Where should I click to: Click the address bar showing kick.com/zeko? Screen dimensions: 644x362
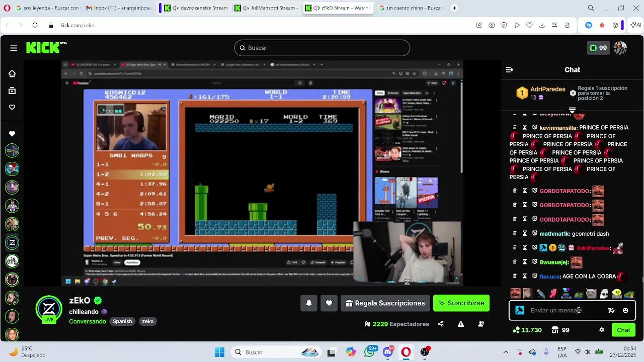[77, 25]
